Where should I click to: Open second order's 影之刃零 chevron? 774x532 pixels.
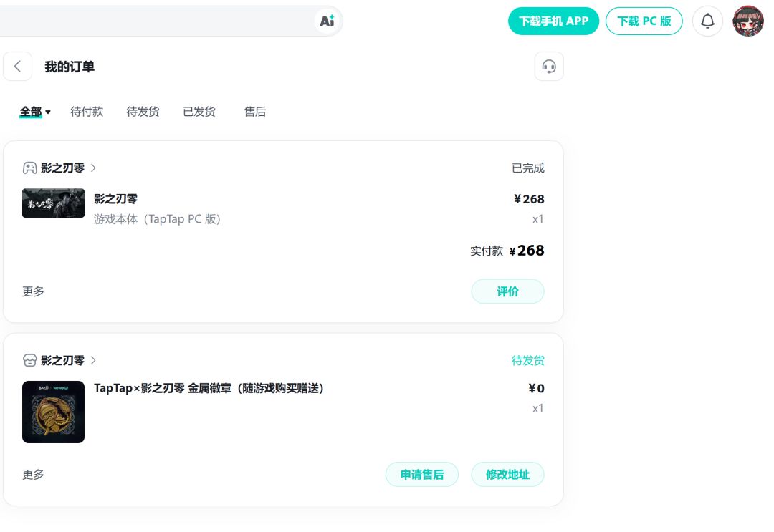click(x=93, y=360)
